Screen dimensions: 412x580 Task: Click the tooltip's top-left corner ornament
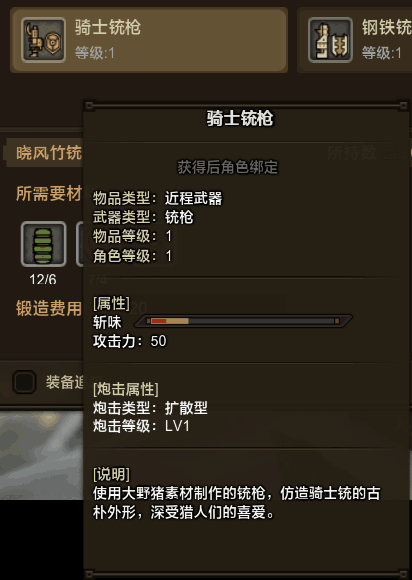click(x=89, y=106)
